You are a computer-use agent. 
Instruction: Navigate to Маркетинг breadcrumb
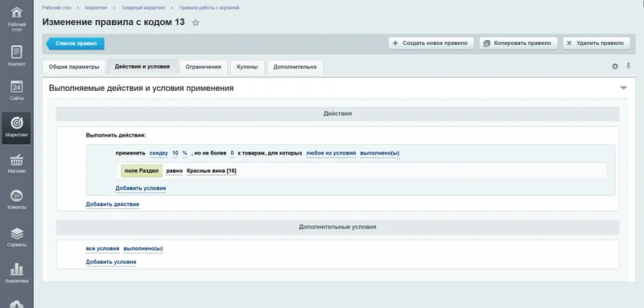click(96, 8)
